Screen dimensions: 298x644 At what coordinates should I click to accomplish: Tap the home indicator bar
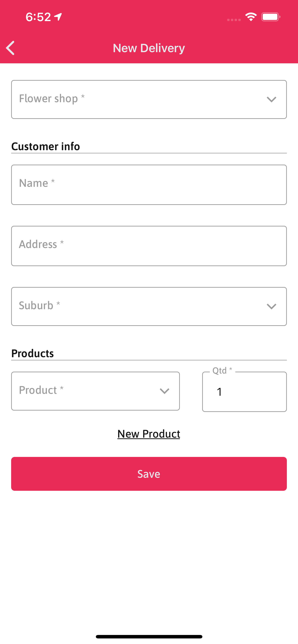click(x=149, y=637)
